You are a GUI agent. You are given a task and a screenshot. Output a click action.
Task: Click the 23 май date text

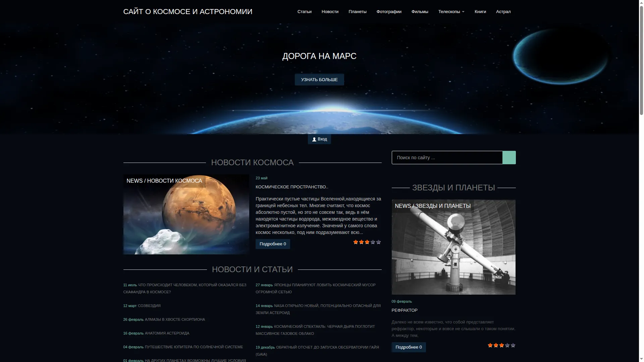tap(262, 178)
